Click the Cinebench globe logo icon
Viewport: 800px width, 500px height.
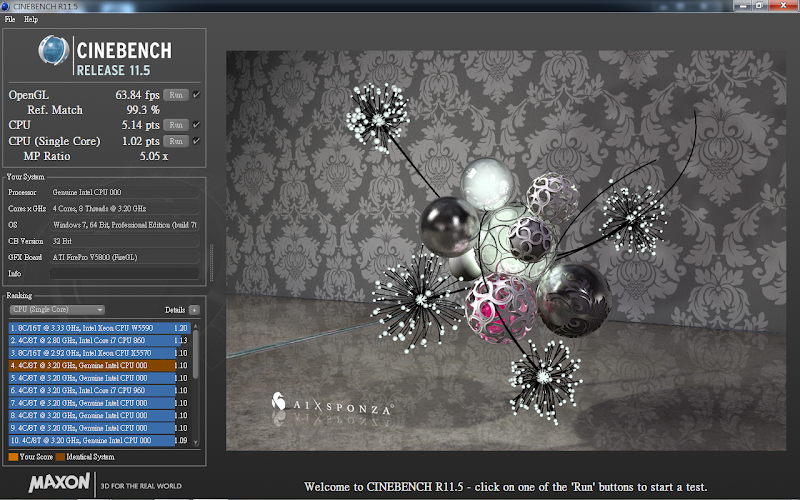[x=54, y=50]
